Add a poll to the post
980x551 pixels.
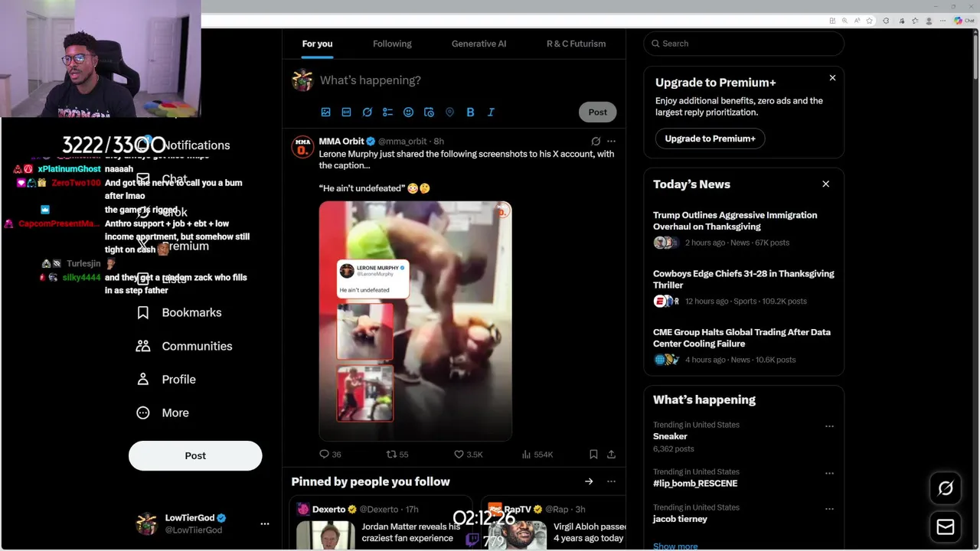pos(387,112)
